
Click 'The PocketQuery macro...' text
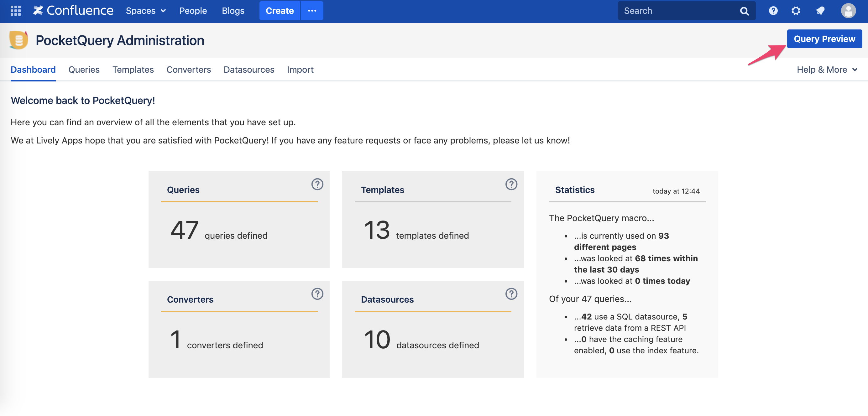(601, 218)
